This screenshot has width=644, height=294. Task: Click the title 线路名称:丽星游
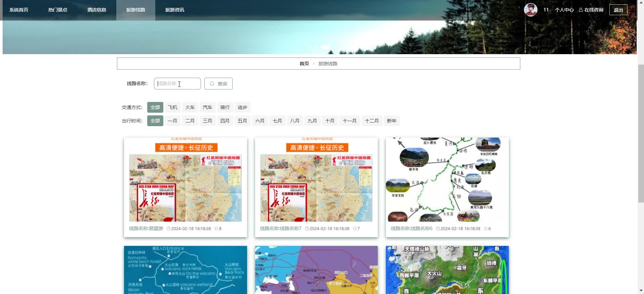tap(146, 229)
